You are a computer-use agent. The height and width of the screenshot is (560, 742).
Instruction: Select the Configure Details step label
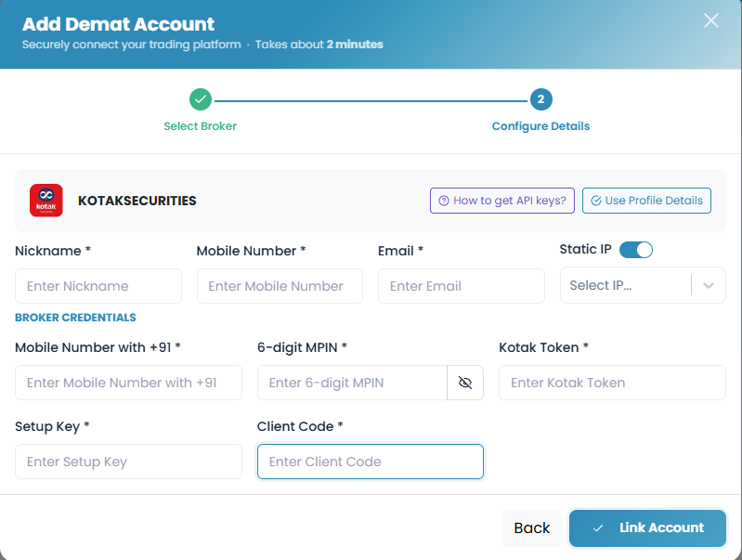(x=540, y=126)
